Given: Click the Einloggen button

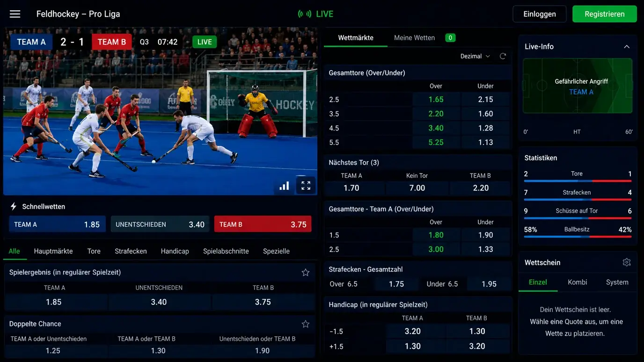Looking at the screenshot, I should click(540, 14).
